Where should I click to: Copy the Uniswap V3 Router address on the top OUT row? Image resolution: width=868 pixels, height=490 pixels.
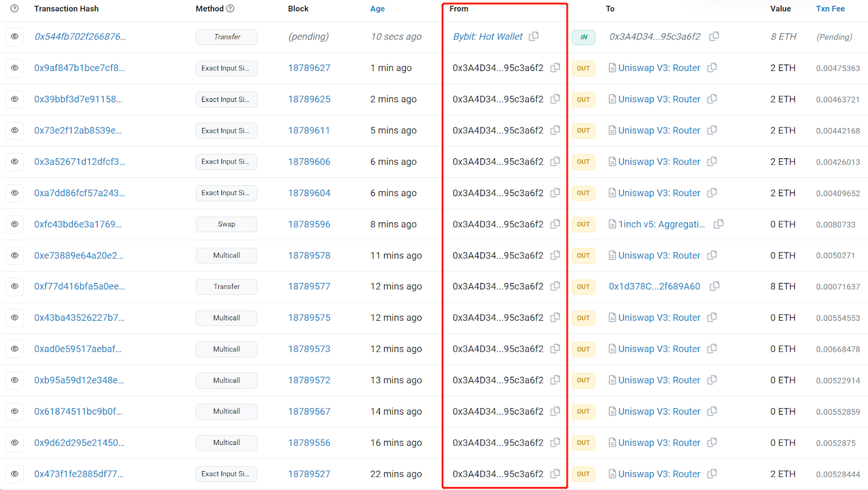coord(712,68)
